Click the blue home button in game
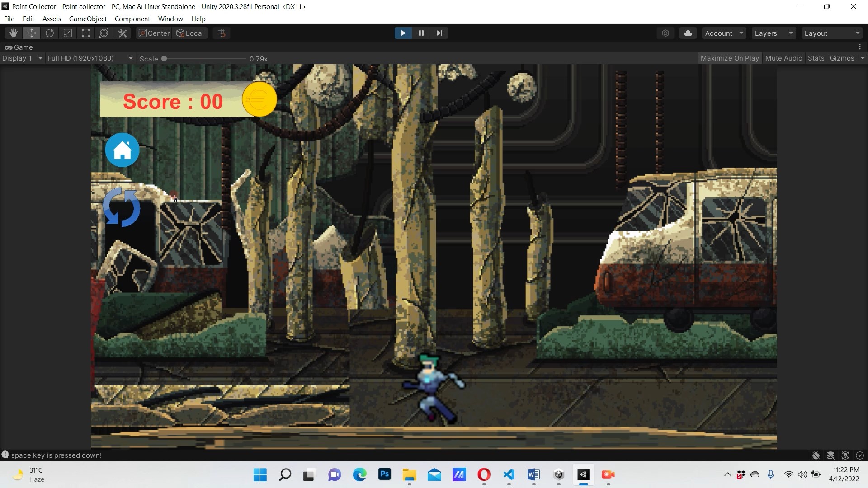The width and height of the screenshot is (868, 488). coord(122,150)
